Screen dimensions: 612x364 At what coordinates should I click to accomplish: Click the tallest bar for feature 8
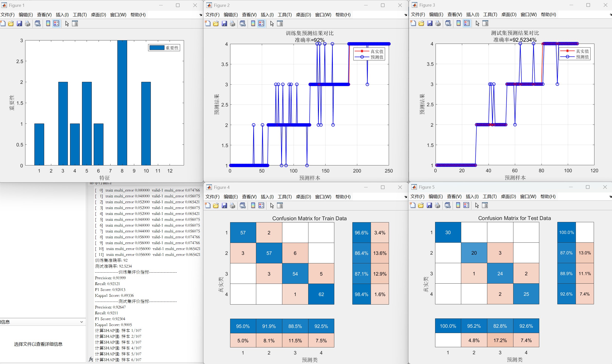(122, 103)
